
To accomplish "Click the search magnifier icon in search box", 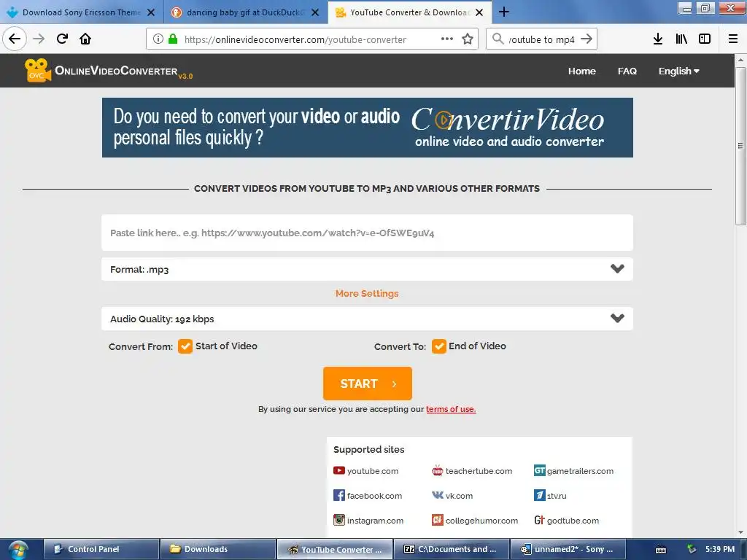I will point(498,39).
